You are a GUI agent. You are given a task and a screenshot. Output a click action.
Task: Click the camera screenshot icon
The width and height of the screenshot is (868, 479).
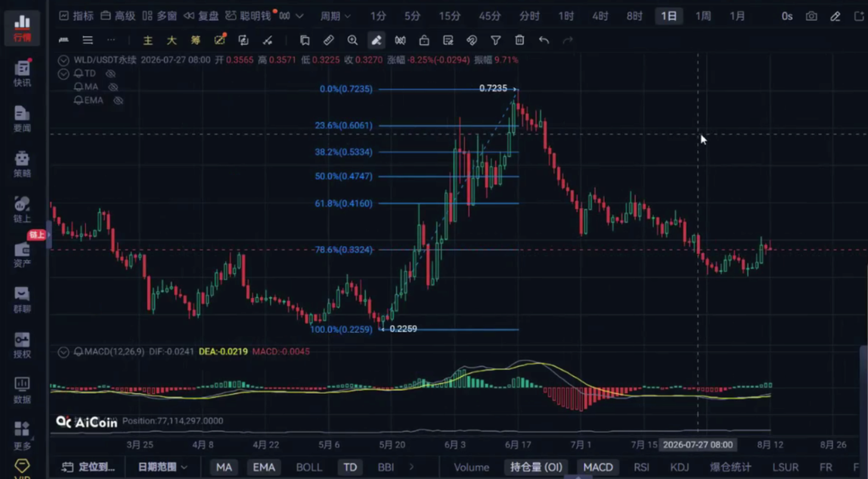[x=811, y=16]
